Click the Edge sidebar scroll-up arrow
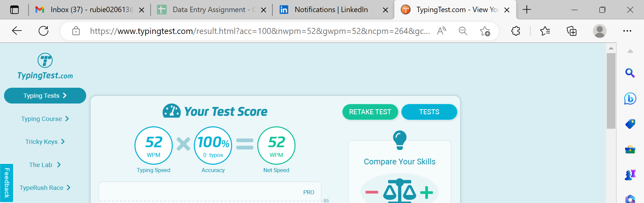This screenshot has height=203, width=644. pyautogui.click(x=630, y=51)
